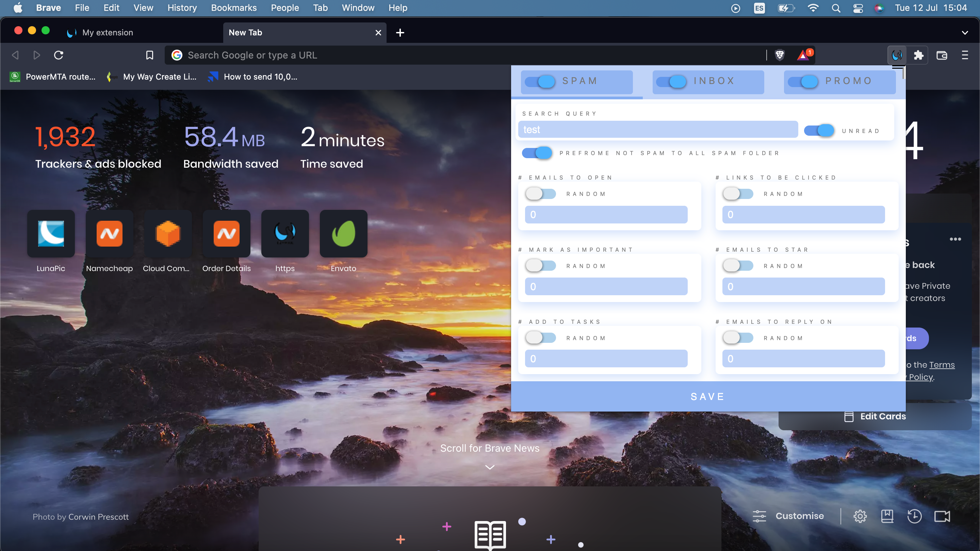Open Brave Rewards triangle icon

click(x=803, y=55)
